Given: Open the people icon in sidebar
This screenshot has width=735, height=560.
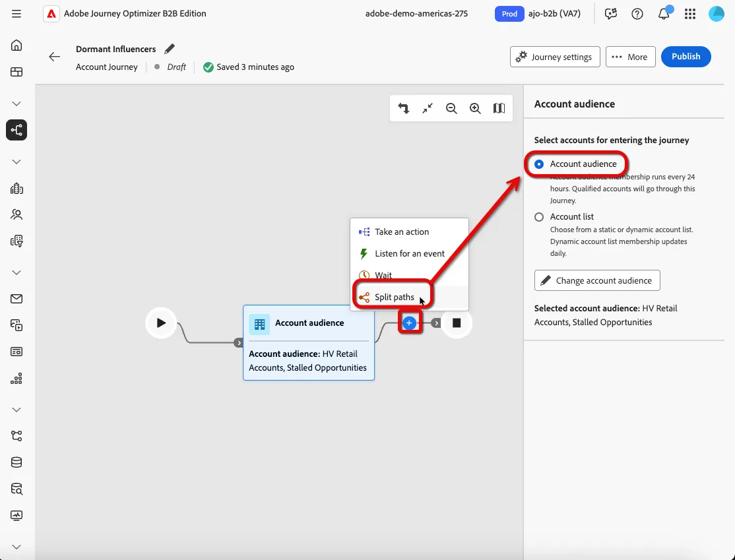Looking at the screenshot, I should pyautogui.click(x=16, y=214).
